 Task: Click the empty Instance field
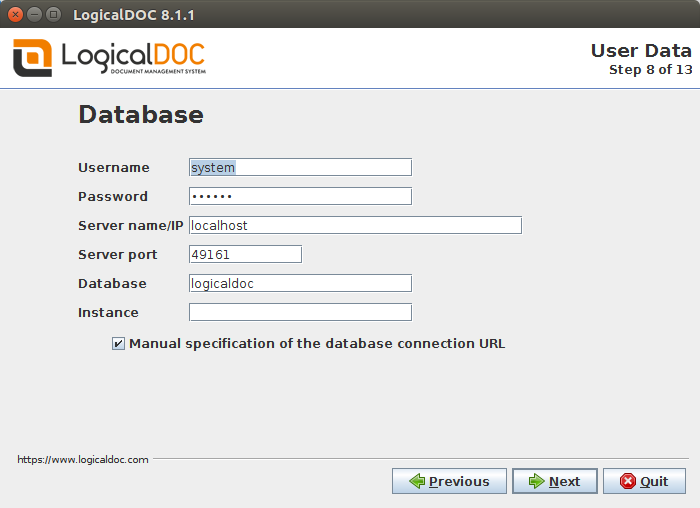pyautogui.click(x=300, y=312)
